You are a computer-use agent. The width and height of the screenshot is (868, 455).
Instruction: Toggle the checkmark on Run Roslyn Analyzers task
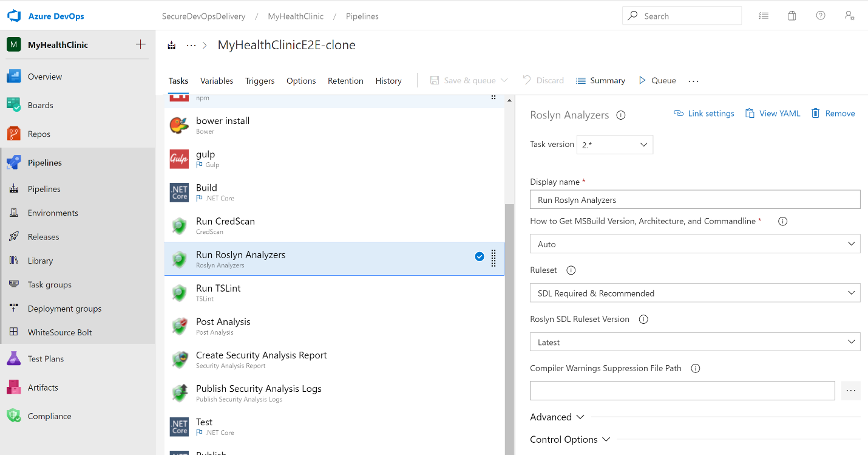(x=480, y=257)
